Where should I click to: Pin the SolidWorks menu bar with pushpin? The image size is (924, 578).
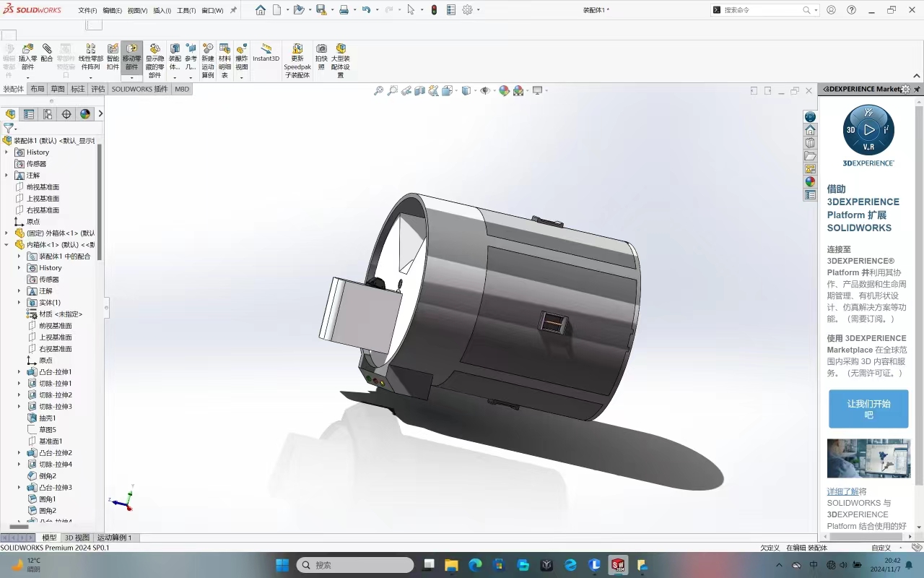[233, 10]
